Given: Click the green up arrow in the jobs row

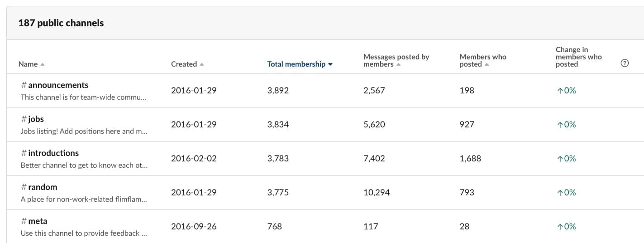Looking at the screenshot, I should (x=560, y=125).
